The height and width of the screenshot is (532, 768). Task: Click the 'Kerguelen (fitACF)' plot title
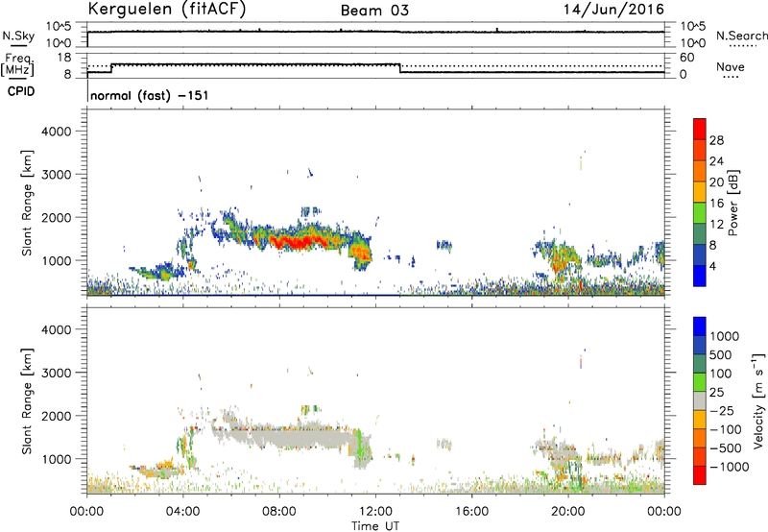click(166, 9)
